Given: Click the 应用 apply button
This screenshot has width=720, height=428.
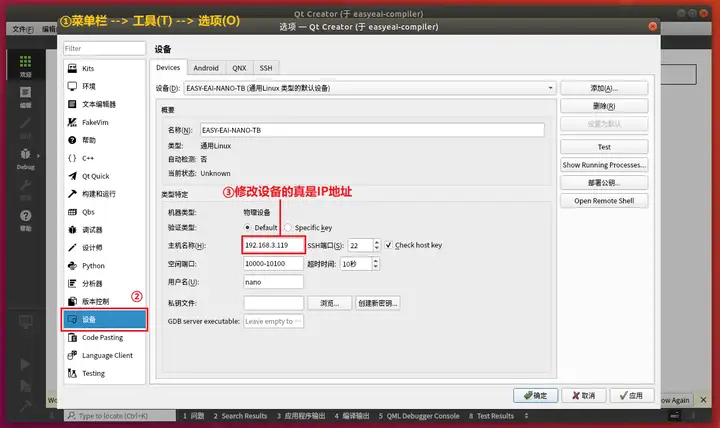Looking at the screenshot, I should click(x=632, y=395).
